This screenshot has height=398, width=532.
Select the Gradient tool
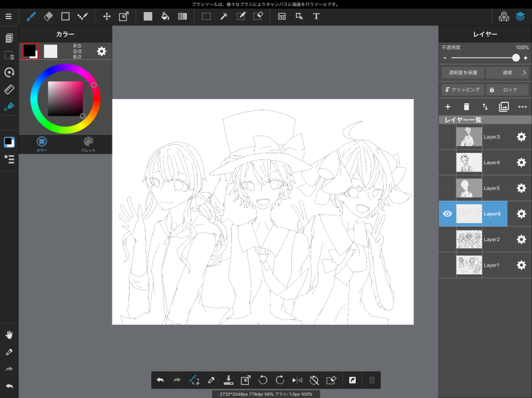pos(182,16)
